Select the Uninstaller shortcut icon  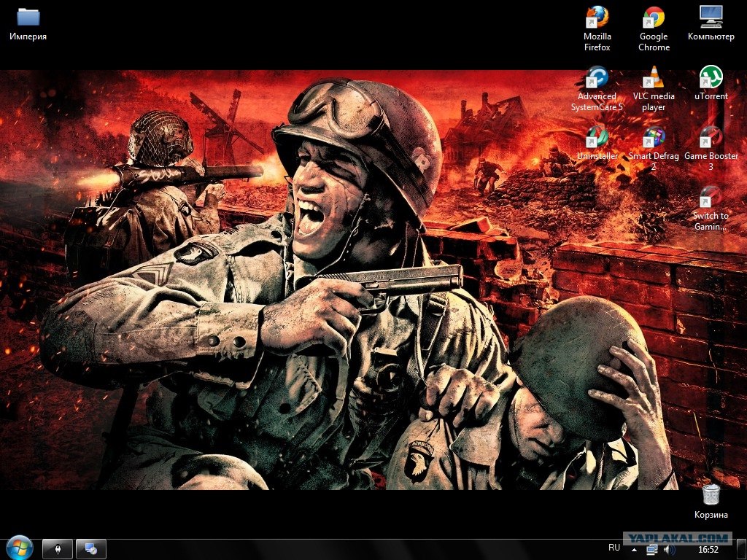click(x=597, y=143)
